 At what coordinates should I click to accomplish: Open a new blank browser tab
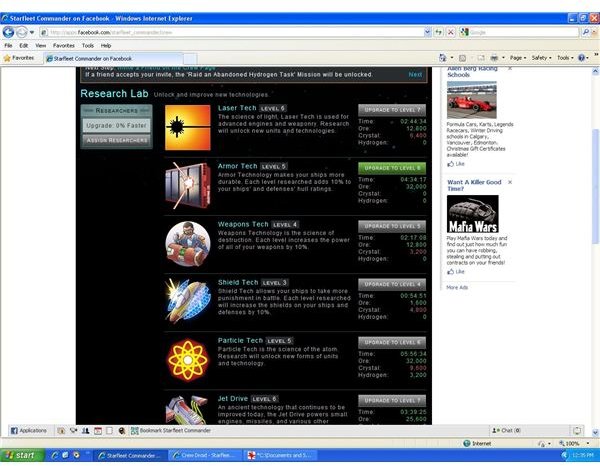(x=190, y=59)
